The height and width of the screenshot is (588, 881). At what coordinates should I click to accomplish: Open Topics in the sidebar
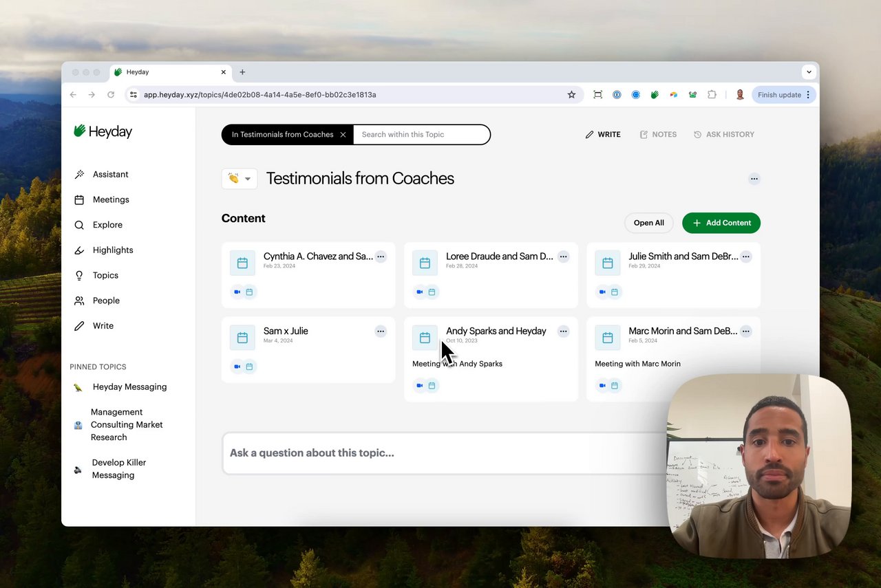[96, 275]
